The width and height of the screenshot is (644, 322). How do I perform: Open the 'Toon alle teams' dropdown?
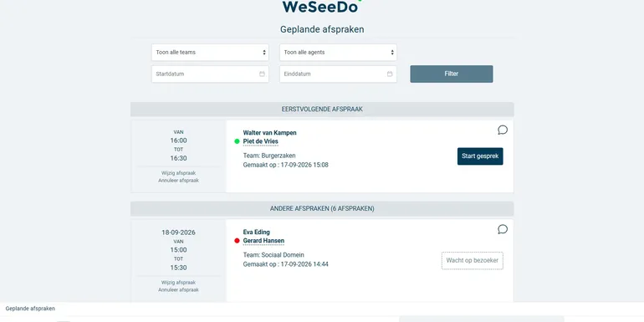click(x=210, y=53)
